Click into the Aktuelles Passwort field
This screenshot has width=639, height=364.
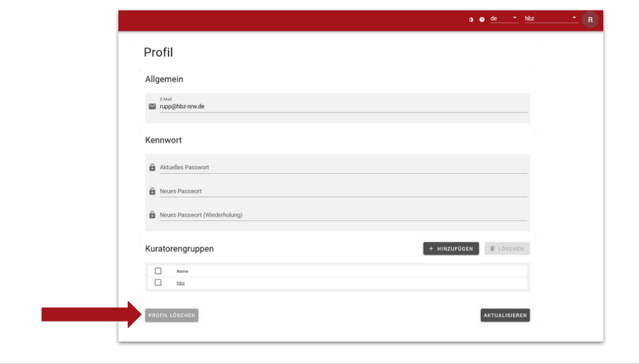[343, 168]
